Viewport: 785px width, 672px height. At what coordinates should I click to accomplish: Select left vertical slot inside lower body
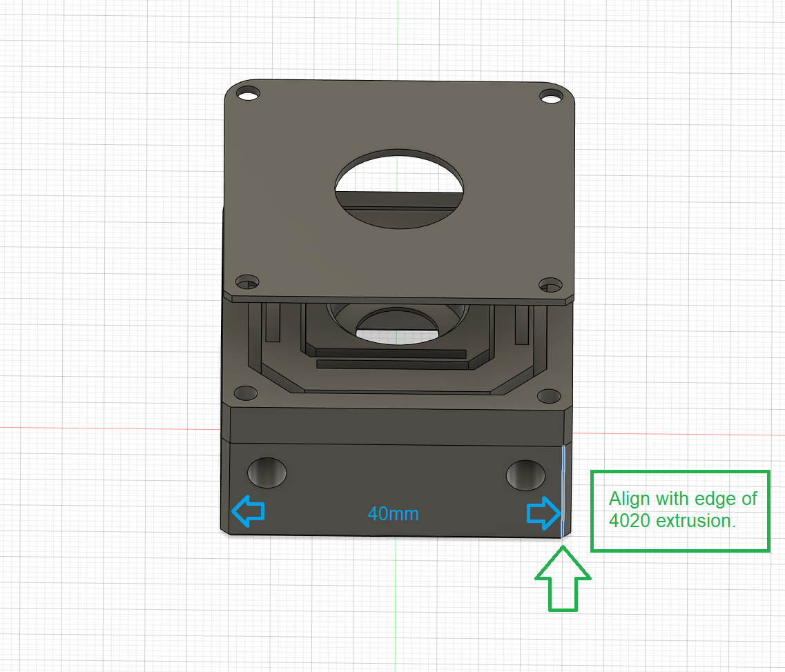click(272, 323)
